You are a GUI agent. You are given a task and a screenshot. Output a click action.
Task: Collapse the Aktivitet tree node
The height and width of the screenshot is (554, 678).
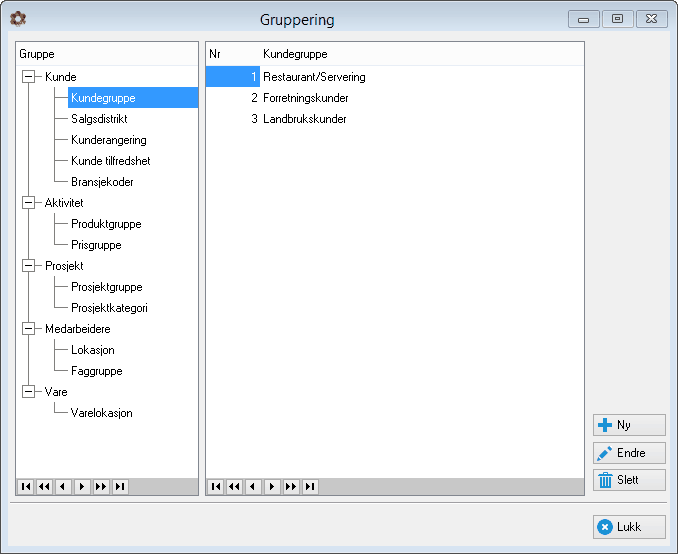tap(29, 202)
